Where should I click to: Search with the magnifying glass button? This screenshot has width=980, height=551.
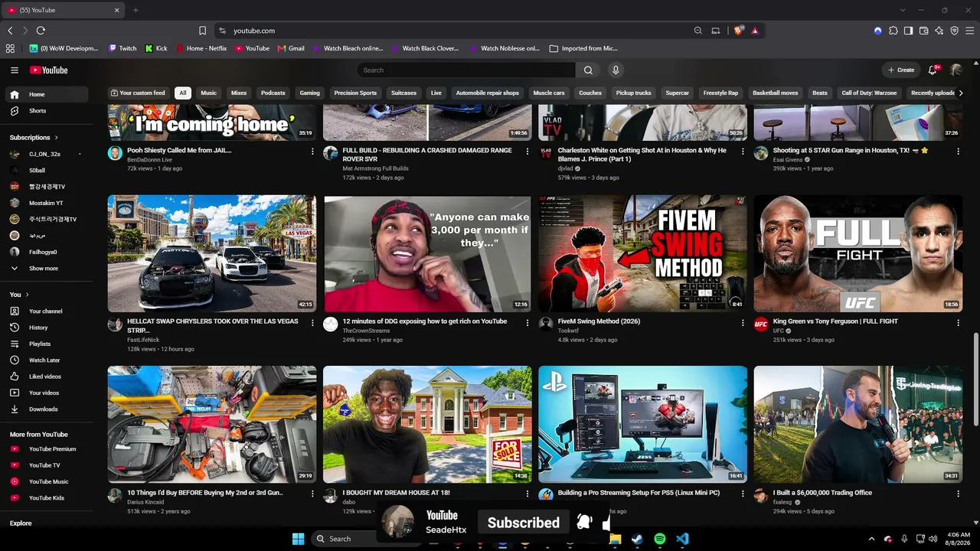pyautogui.click(x=588, y=70)
